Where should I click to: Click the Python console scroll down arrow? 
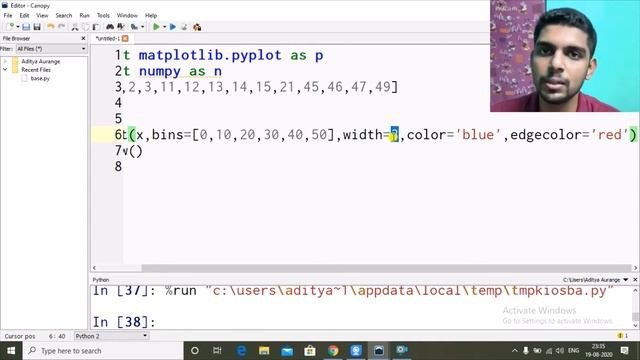click(635, 325)
